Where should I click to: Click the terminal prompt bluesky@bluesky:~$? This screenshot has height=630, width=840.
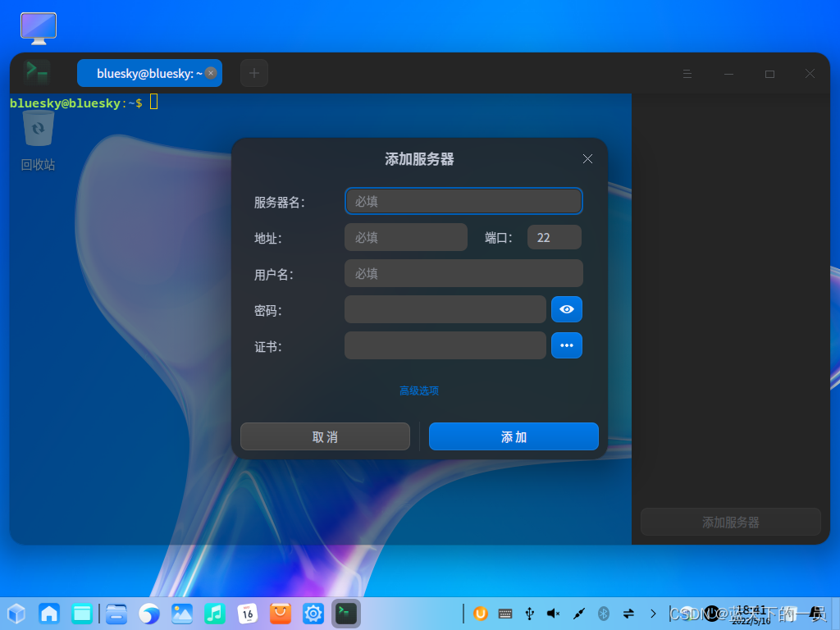pos(76,103)
